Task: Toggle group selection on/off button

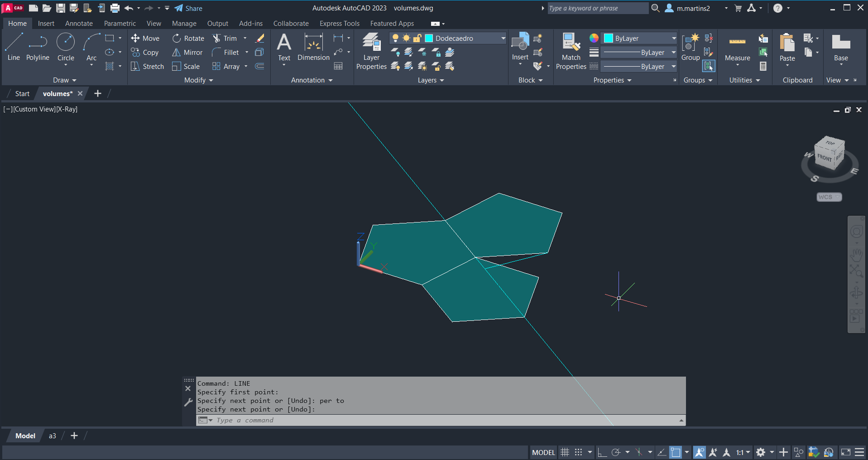Action: pyautogui.click(x=709, y=66)
